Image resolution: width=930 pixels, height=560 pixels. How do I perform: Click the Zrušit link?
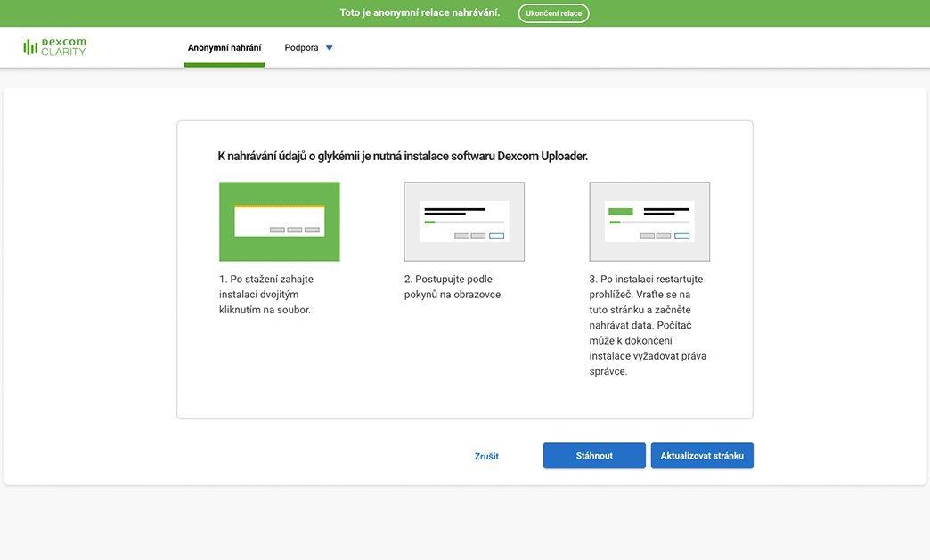click(486, 457)
